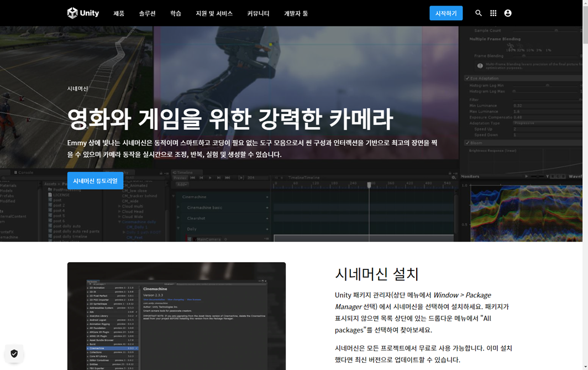Viewport: 588px width, 370px height.
Task: Click the 시작하기 button
Action: click(446, 13)
